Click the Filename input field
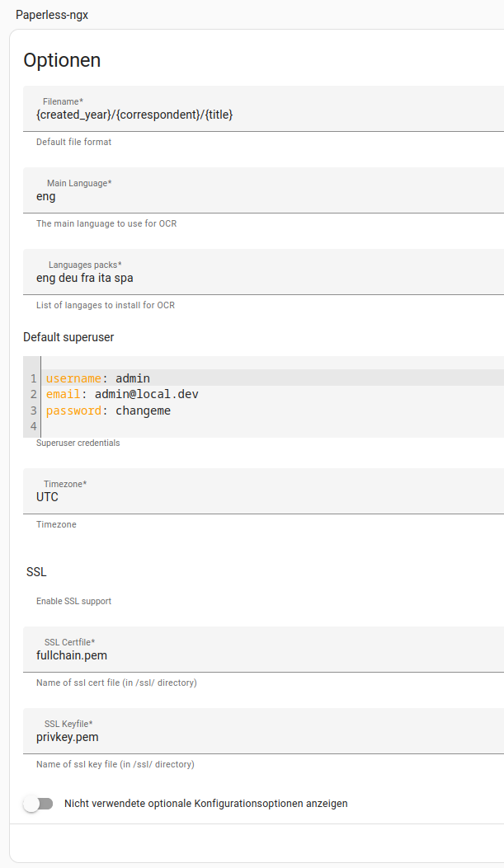The height and width of the screenshot is (868, 504). 264,109
